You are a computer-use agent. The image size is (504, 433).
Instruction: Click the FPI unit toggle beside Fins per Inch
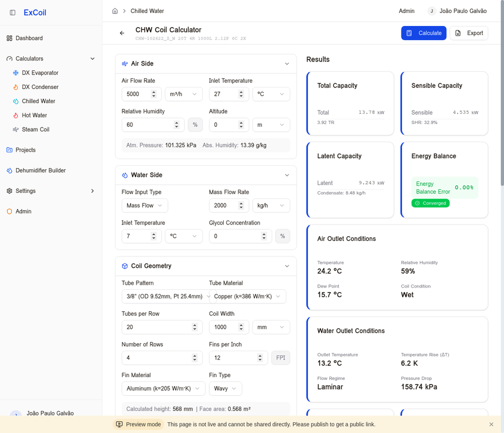tap(281, 357)
